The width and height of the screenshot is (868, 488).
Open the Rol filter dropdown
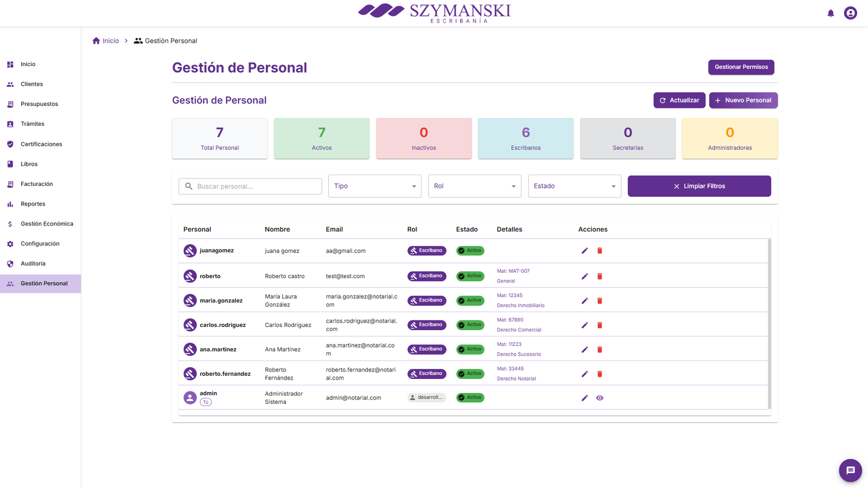tap(474, 186)
